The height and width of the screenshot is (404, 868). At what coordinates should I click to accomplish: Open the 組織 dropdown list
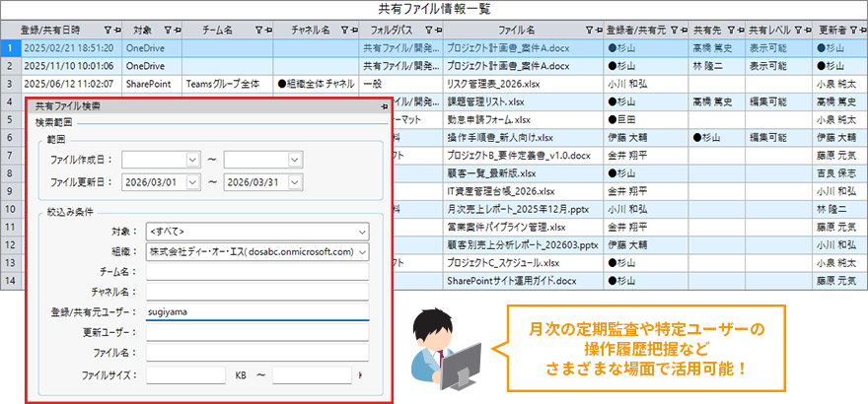(361, 252)
